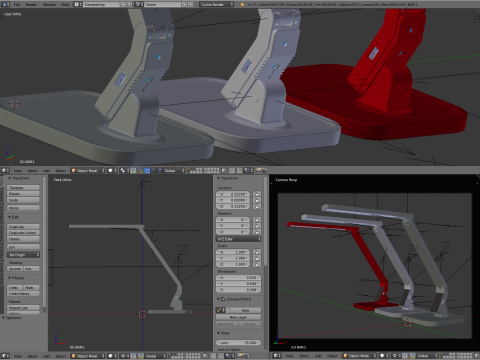Click the Duplicate Linked button
Viewport: 480px width, 360px height.
23,233
